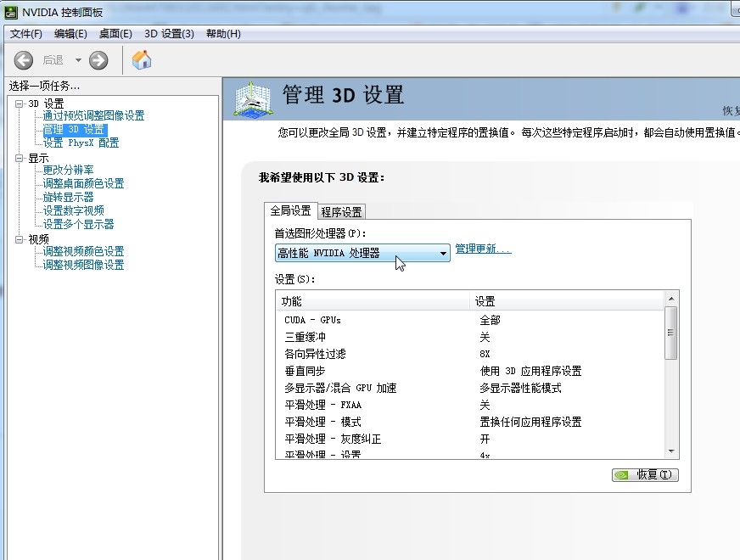
Task: Click the settings list scrollbar thumb
Action: point(670,333)
